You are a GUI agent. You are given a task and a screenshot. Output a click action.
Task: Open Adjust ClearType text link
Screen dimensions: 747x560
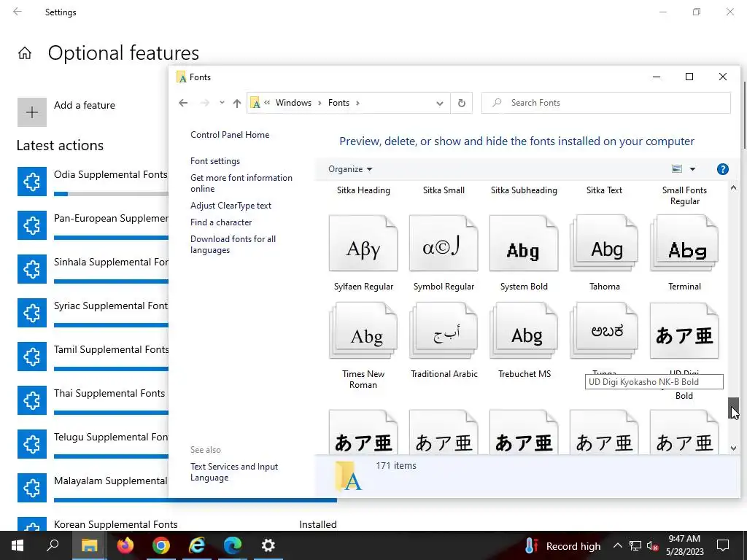click(231, 205)
